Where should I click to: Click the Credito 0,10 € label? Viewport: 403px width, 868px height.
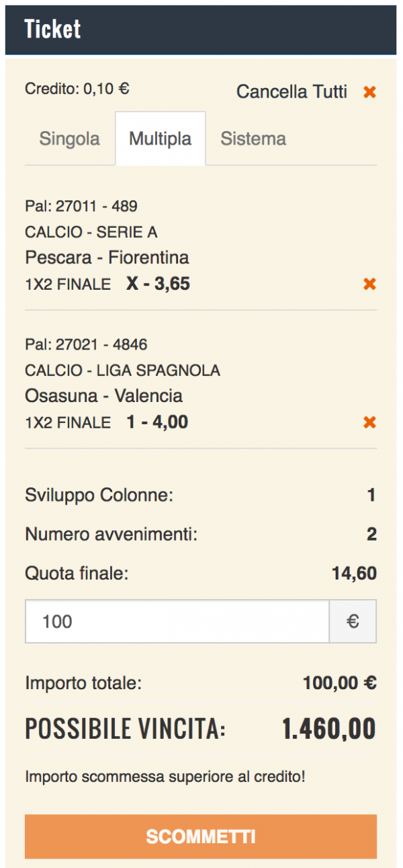coord(77,88)
